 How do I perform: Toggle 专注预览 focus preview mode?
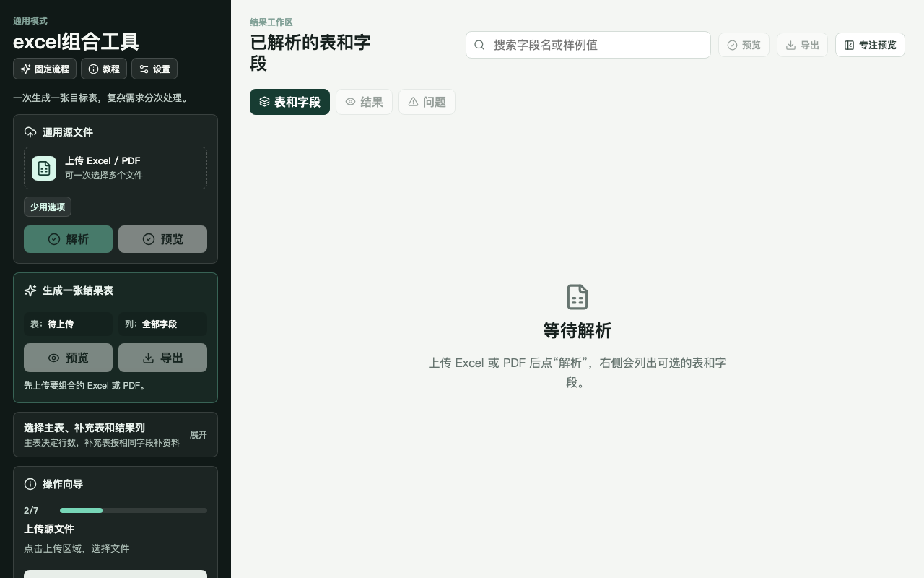[870, 45]
